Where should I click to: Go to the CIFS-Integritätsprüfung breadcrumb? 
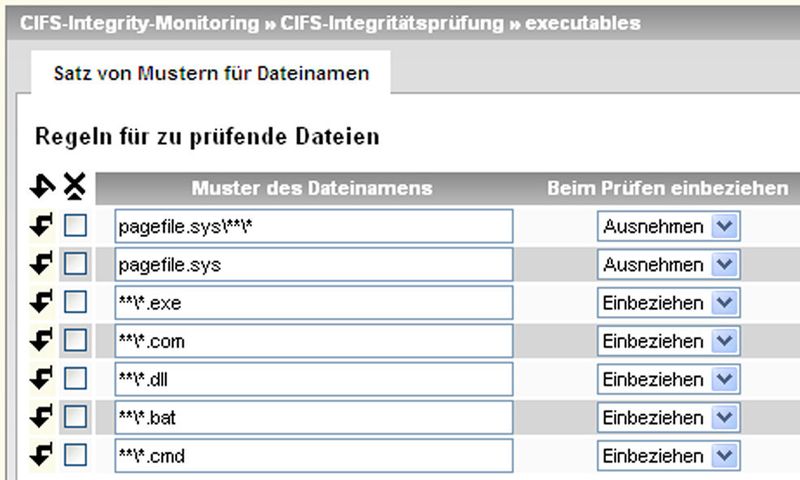pos(392,23)
